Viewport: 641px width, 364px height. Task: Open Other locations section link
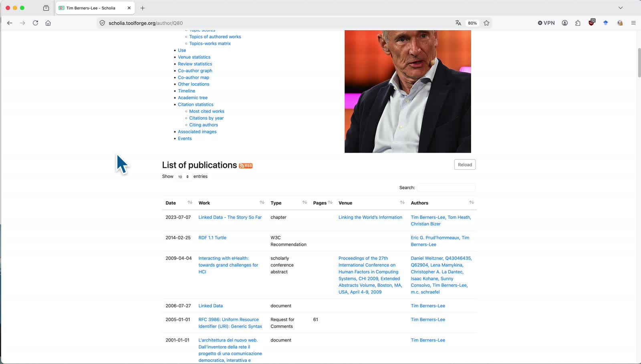pyautogui.click(x=194, y=84)
